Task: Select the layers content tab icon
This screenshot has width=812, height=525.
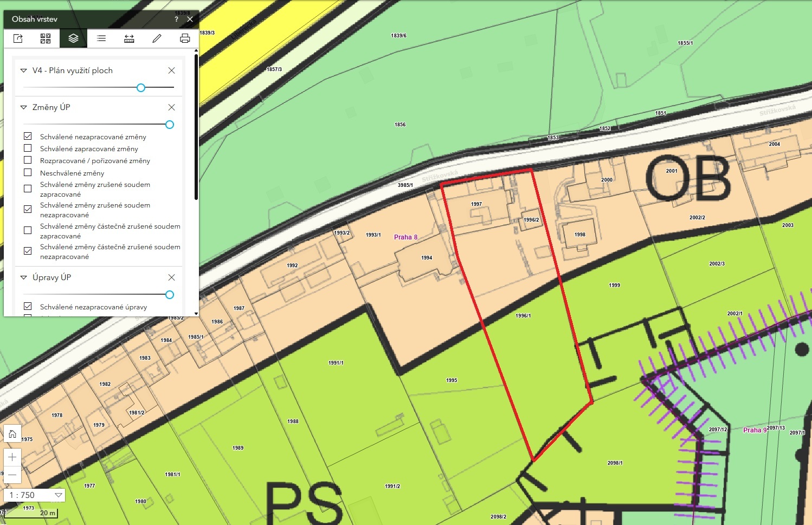Action: pos(73,38)
